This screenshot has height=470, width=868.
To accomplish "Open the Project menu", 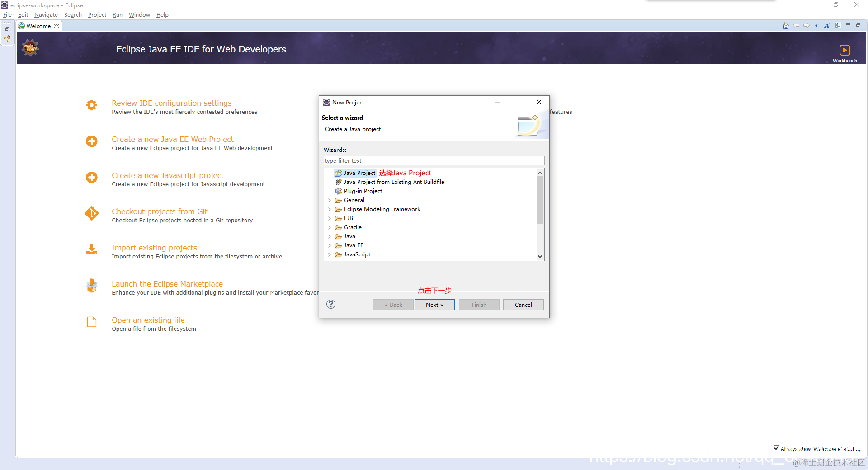I will (97, 15).
